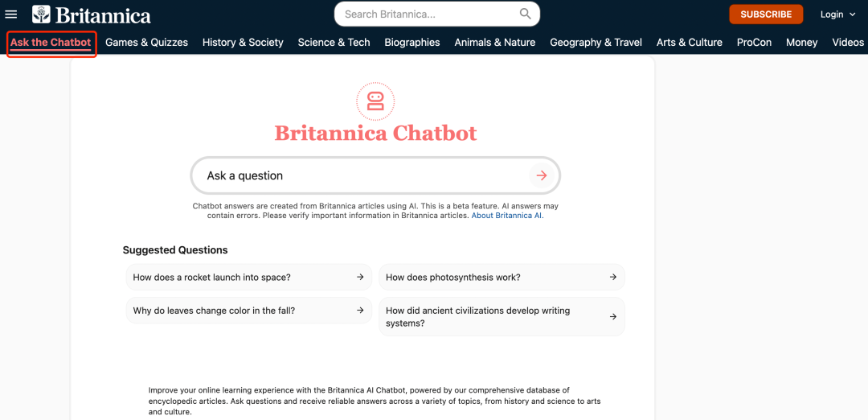Click the Subscribe button

pos(765,14)
